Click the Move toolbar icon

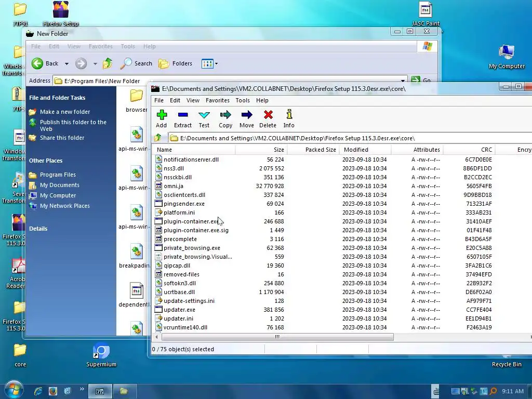247,118
